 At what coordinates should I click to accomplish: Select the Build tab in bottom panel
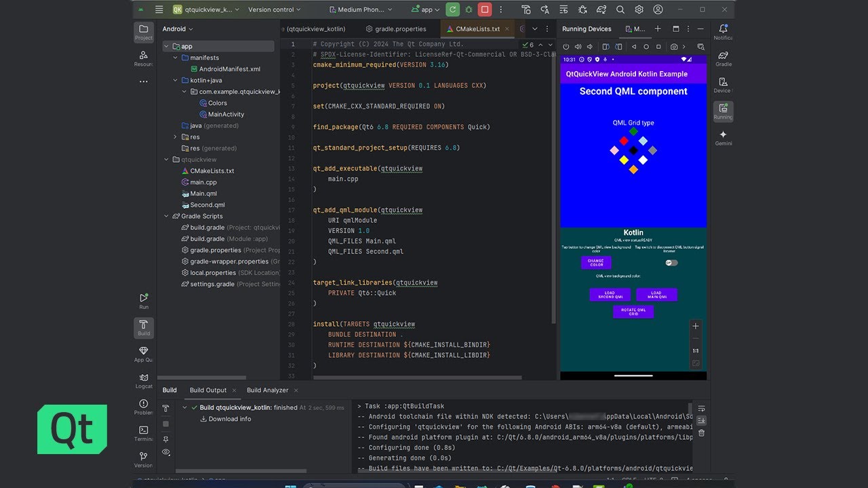(170, 390)
